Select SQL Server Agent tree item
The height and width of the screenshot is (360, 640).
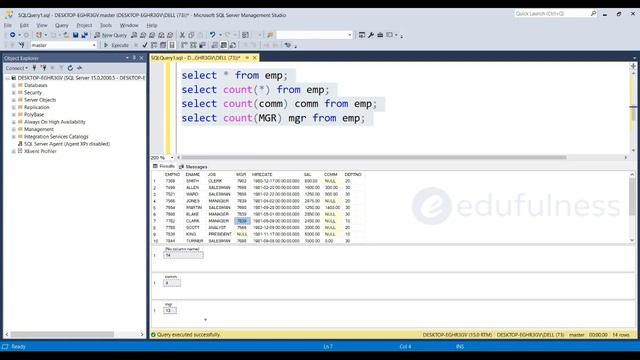click(x=64, y=144)
